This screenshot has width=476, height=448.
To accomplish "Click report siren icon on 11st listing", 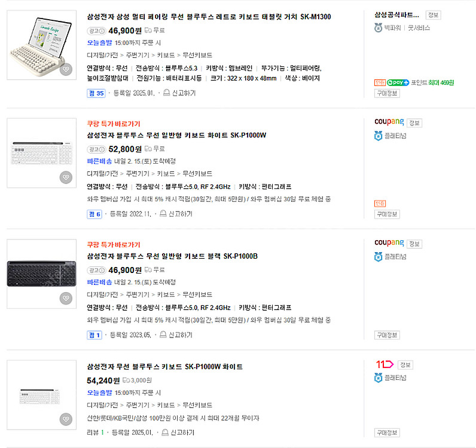I will click(165, 432).
